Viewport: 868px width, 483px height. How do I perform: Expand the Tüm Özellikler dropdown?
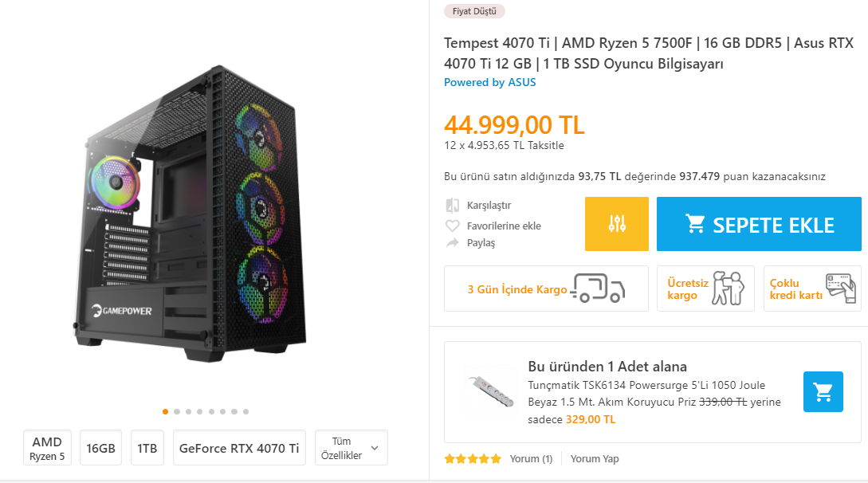(x=352, y=448)
